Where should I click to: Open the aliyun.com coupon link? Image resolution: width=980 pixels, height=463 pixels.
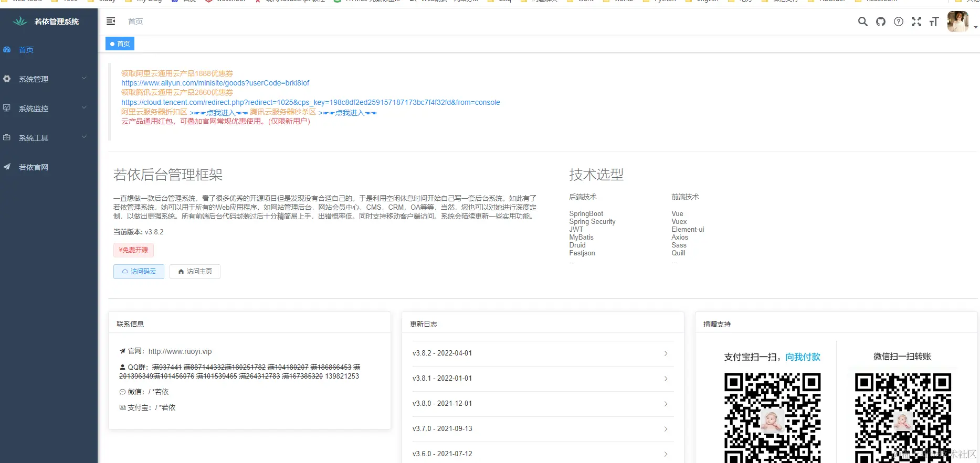[215, 83]
